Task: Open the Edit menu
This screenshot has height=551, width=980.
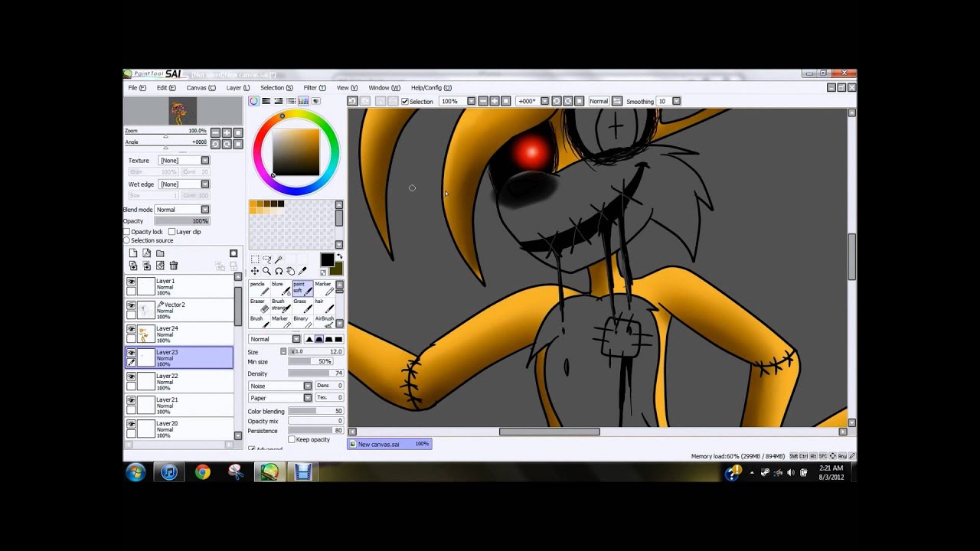Action: [x=166, y=88]
